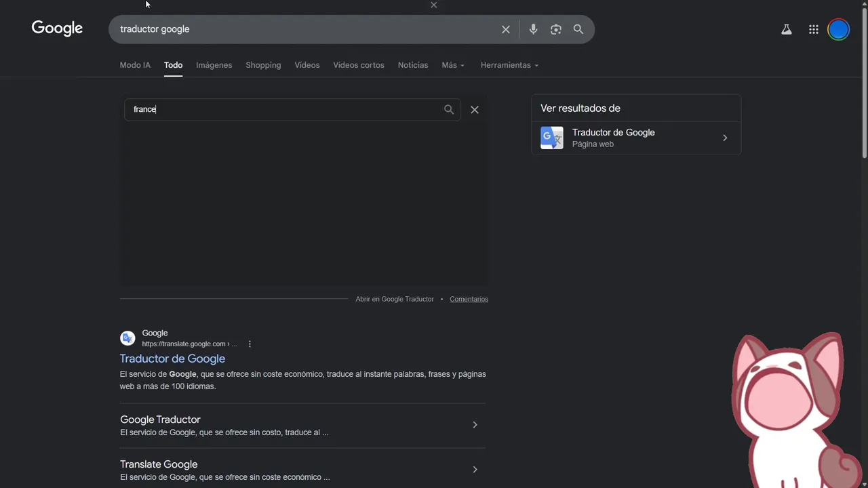Image resolution: width=868 pixels, height=488 pixels.
Task: Open Google account profile avatar
Action: coord(839,29)
